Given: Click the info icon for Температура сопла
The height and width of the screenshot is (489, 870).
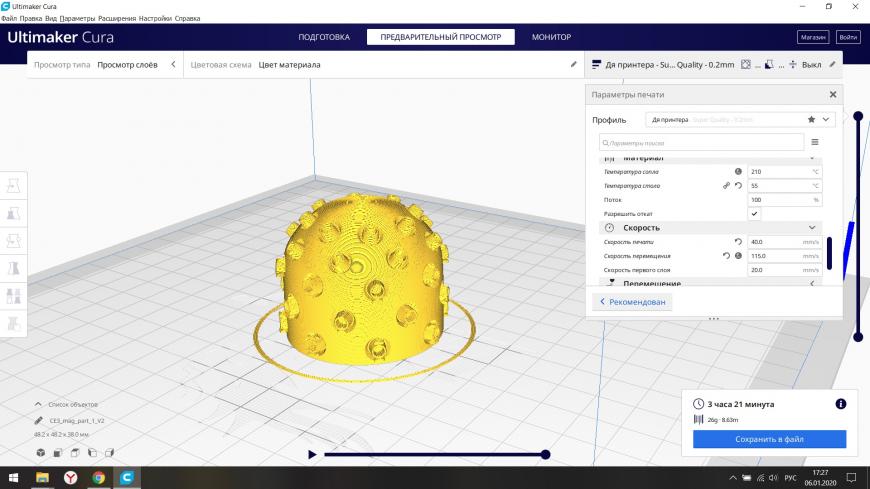Looking at the screenshot, I should coord(739,172).
